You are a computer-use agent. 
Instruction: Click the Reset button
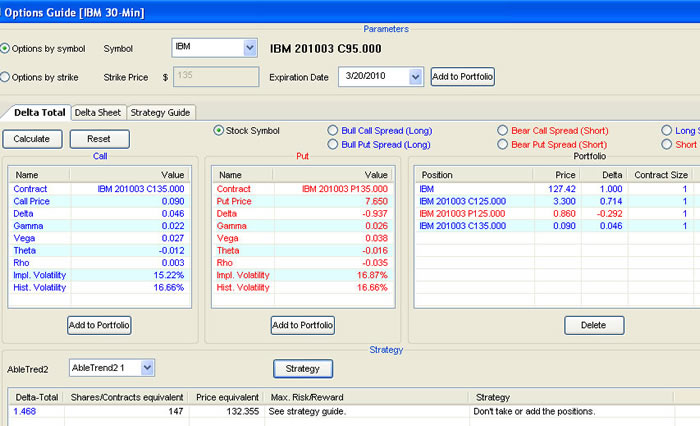[98, 139]
